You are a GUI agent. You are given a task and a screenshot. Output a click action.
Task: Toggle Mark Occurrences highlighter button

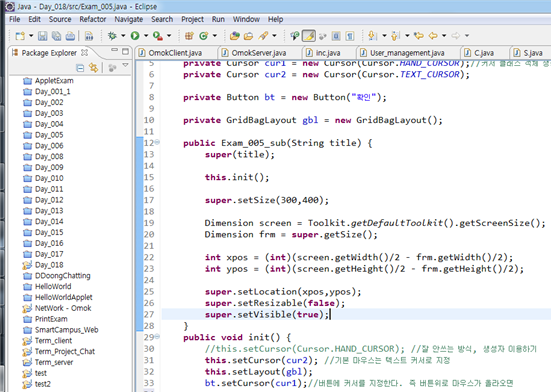point(309,35)
